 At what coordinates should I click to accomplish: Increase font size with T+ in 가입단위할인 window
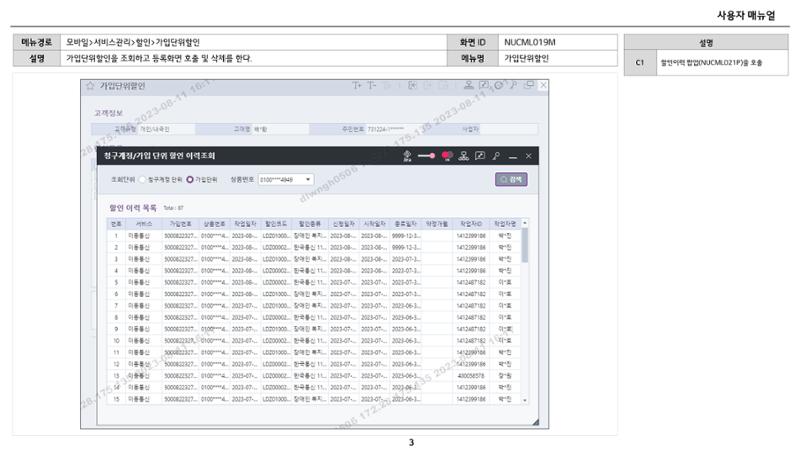356,85
